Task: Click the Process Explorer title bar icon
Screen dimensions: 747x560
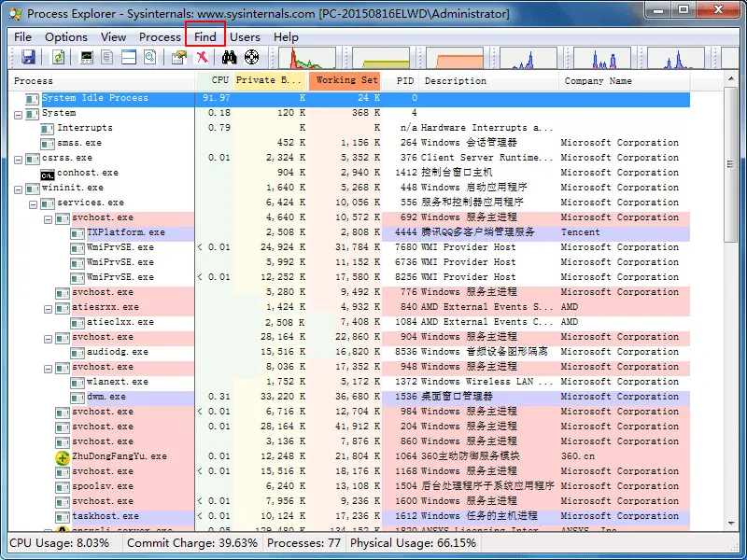Action: click(16, 13)
